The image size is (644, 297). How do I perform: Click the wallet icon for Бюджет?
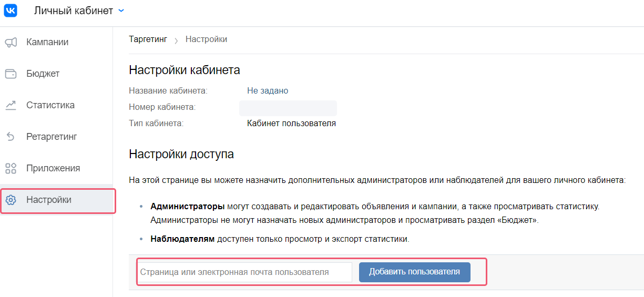pyautogui.click(x=11, y=74)
